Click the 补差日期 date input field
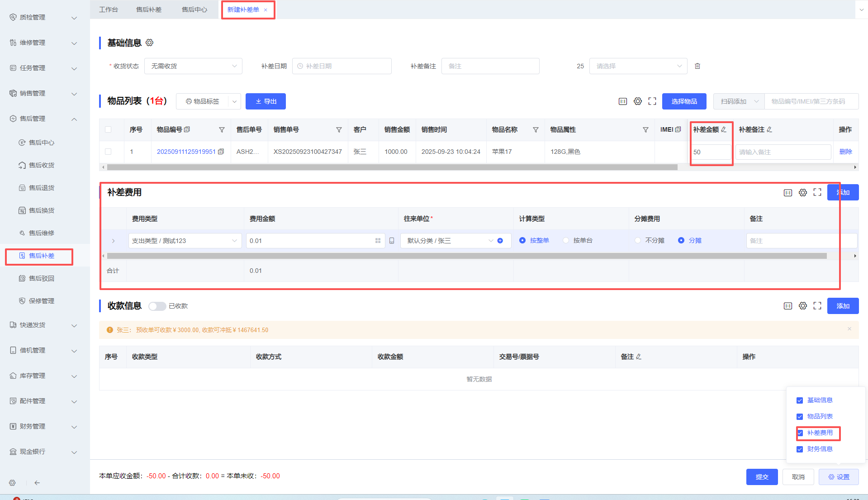This screenshot has width=868, height=500. point(342,66)
